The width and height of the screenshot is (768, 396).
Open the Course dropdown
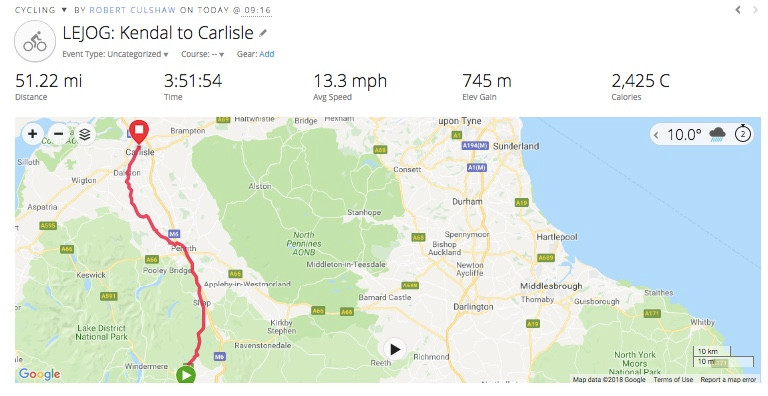(x=203, y=54)
